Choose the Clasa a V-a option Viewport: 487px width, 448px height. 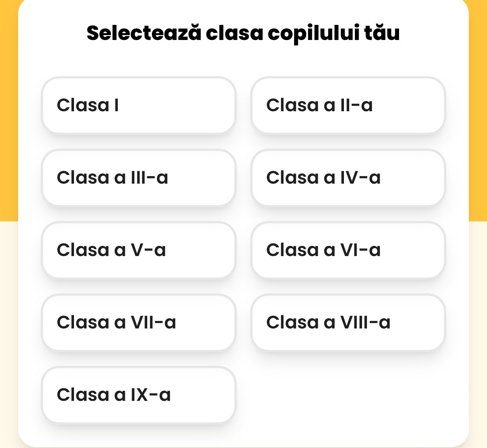coord(139,250)
